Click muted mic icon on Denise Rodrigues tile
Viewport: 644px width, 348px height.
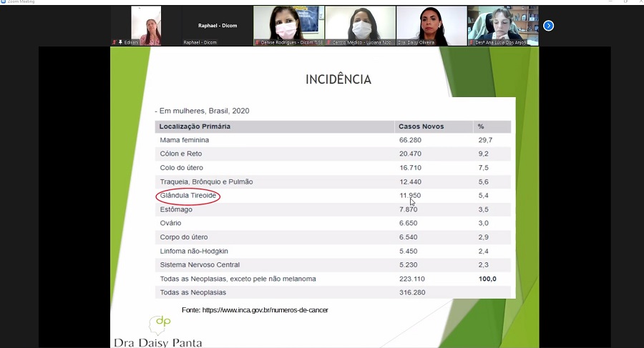[257, 42]
